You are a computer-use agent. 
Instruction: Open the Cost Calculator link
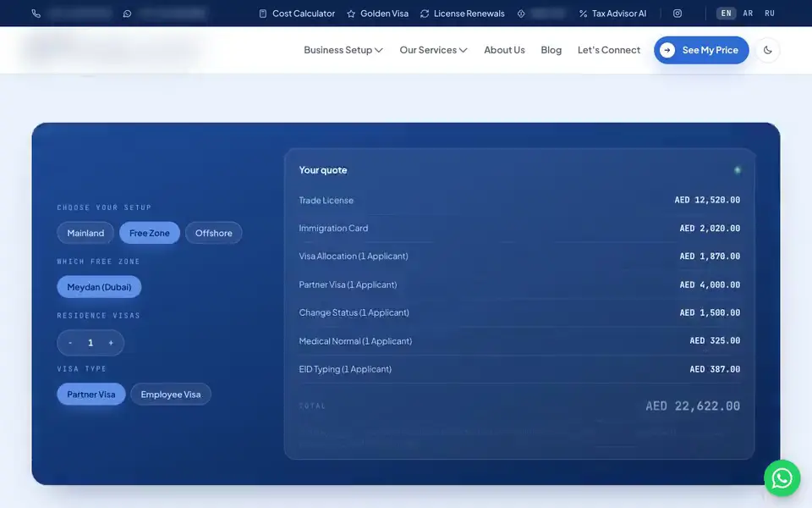click(297, 14)
